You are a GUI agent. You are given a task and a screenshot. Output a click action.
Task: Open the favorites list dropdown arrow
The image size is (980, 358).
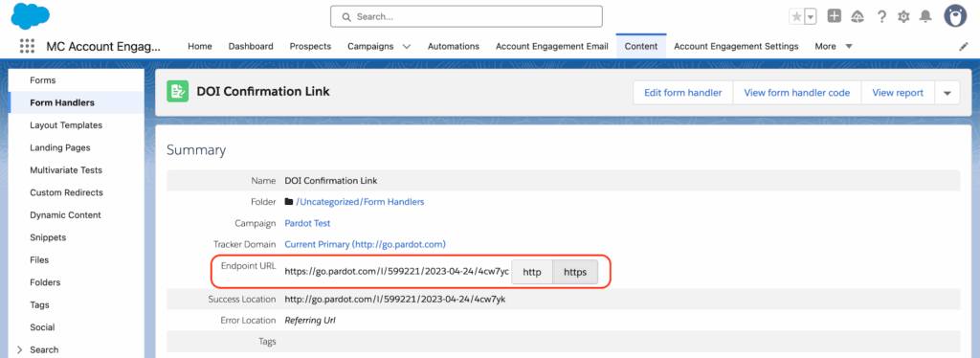point(811,17)
